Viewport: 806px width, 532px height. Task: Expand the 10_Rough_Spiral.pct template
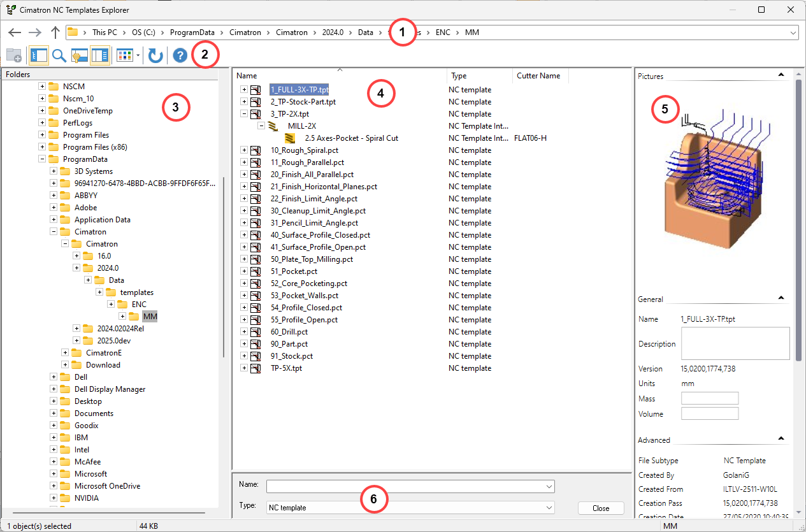[x=244, y=150]
